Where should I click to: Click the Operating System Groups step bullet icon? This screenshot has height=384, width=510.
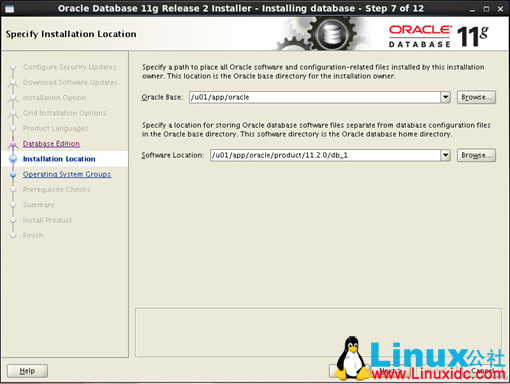(13, 174)
